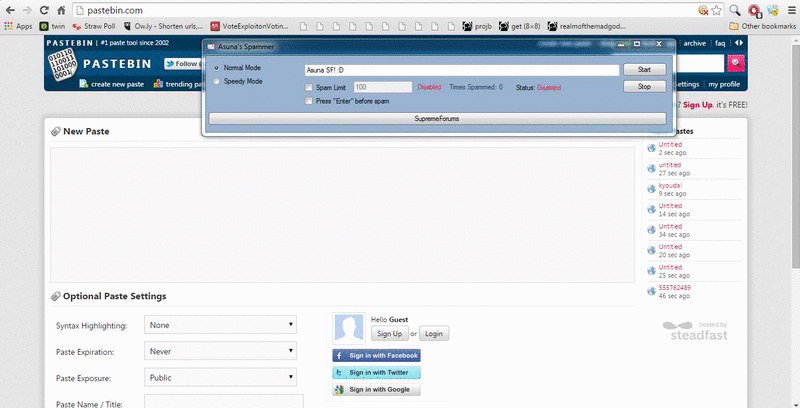This screenshot has height=408, width=800.
Task: Click inside the New Paste text area
Action: (342, 215)
